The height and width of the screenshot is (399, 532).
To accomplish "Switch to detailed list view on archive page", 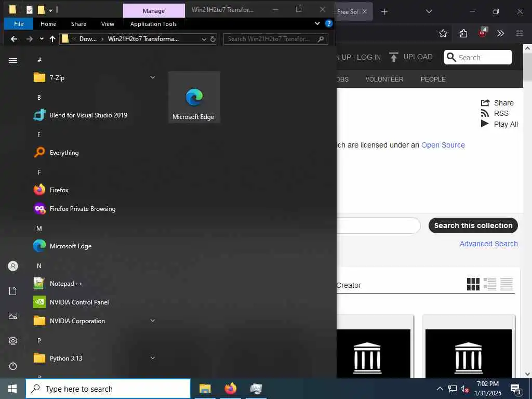I will point(489,284).
